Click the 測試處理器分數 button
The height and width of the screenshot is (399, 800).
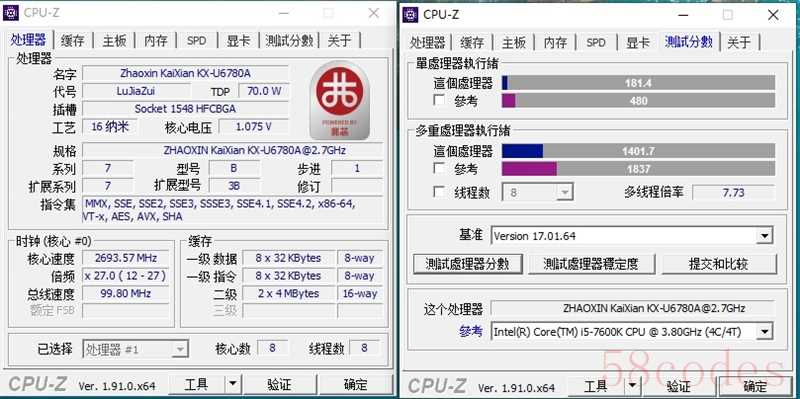467,264
